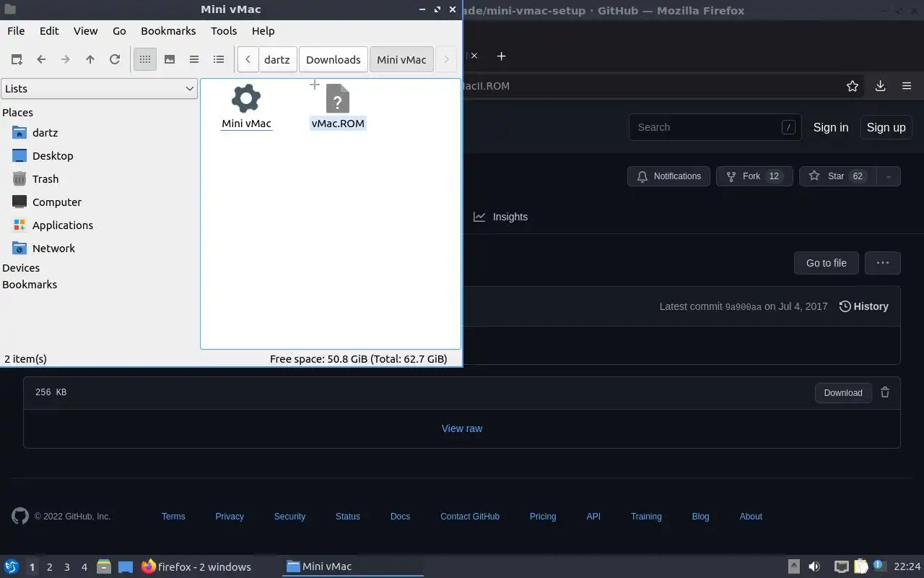The width and height of the screenshot is (924, 578).
Task: Open the Lists side pane dropdown
Action: (99, 89)
